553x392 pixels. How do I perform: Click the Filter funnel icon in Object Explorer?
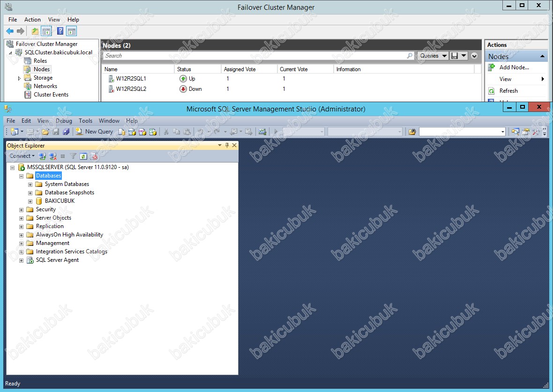point(73,156)
